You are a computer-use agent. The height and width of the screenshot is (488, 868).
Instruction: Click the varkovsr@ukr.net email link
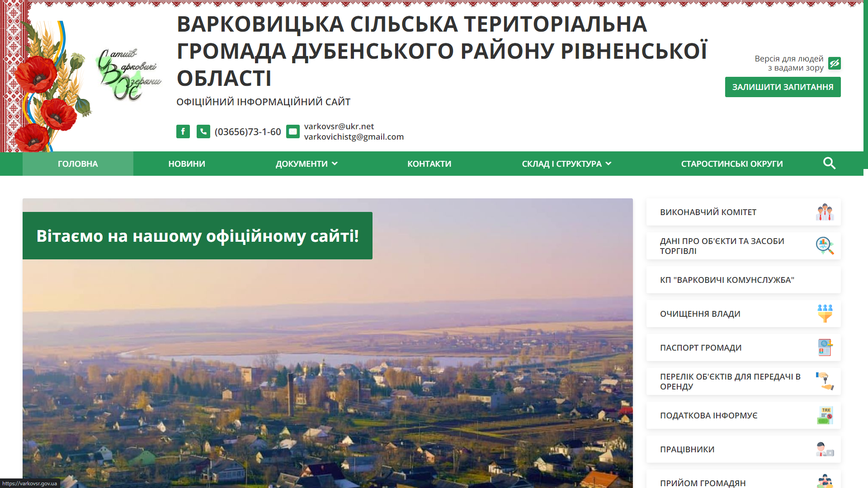click(x=339, y=127)
